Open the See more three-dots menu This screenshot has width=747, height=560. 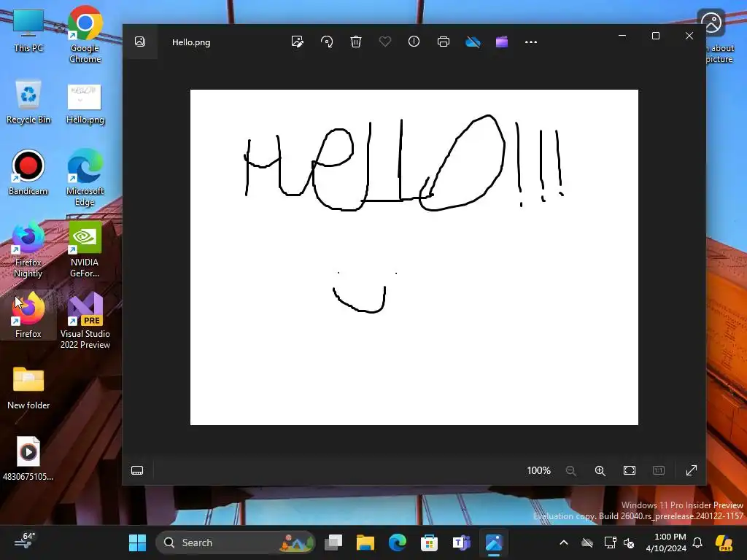[531, 42]
